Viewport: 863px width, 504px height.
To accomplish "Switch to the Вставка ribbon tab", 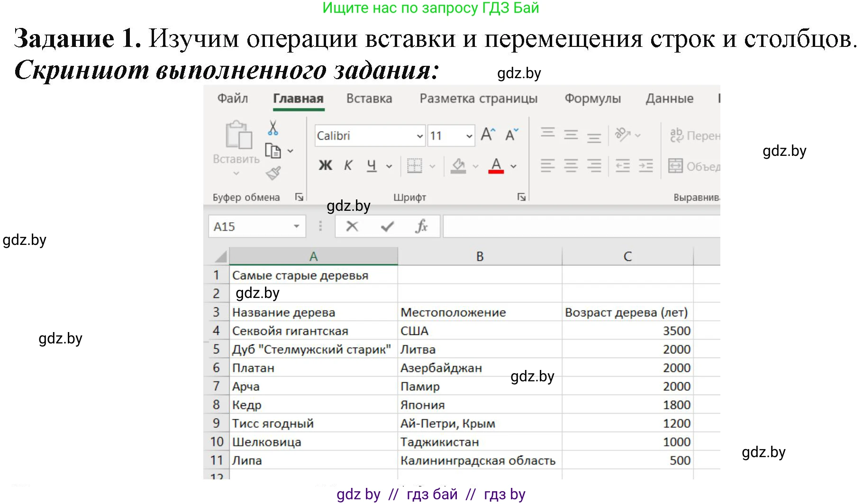I will tap(369, 99).
